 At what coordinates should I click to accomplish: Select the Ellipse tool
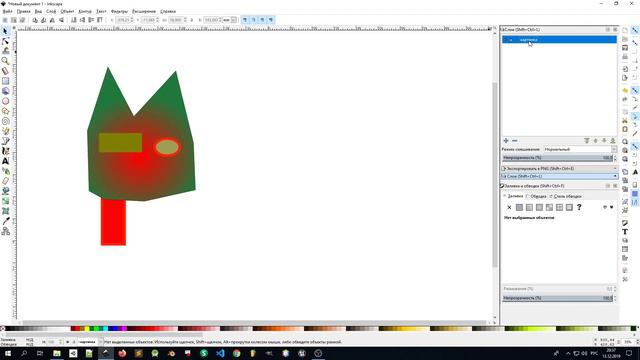click(5, 101)
